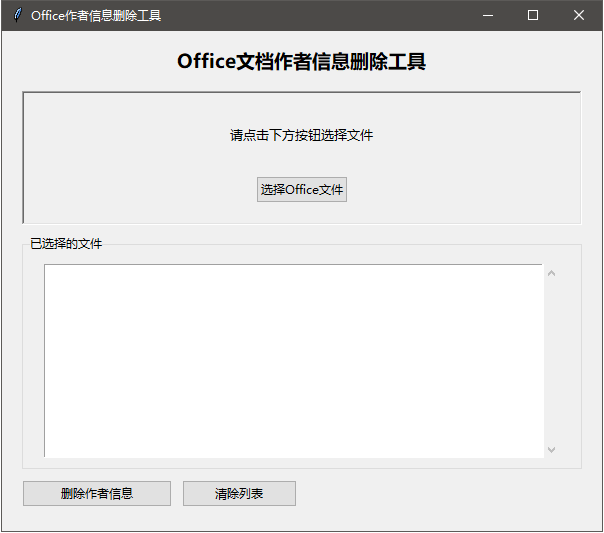This screenshot has height=533, width=604.
Task: Click the heading Office文档作者信息删除工具
Action: point(301,61)
